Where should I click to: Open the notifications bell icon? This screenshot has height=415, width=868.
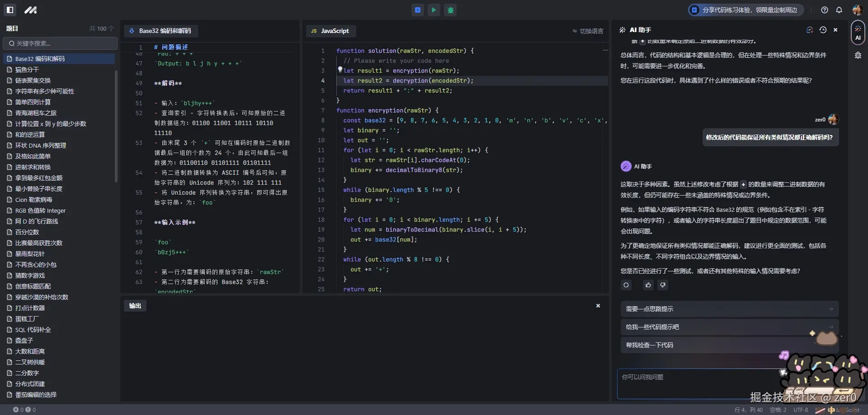pos(839,10)
